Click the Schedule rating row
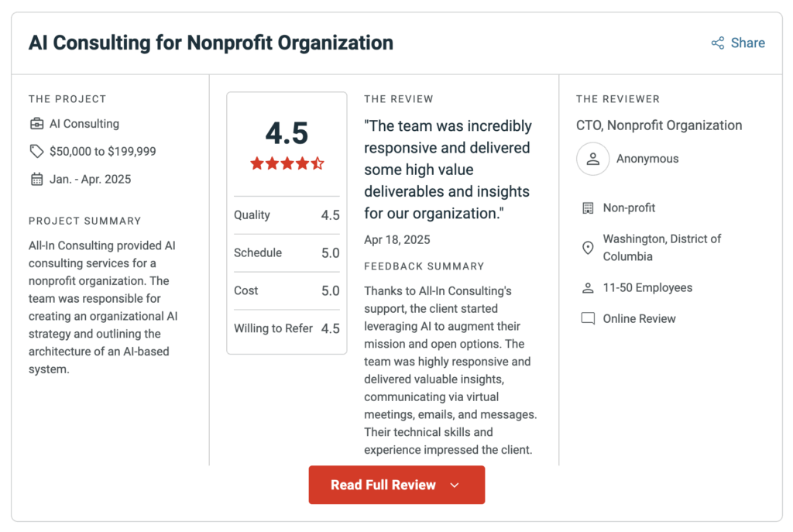 (x=287, y=253)
